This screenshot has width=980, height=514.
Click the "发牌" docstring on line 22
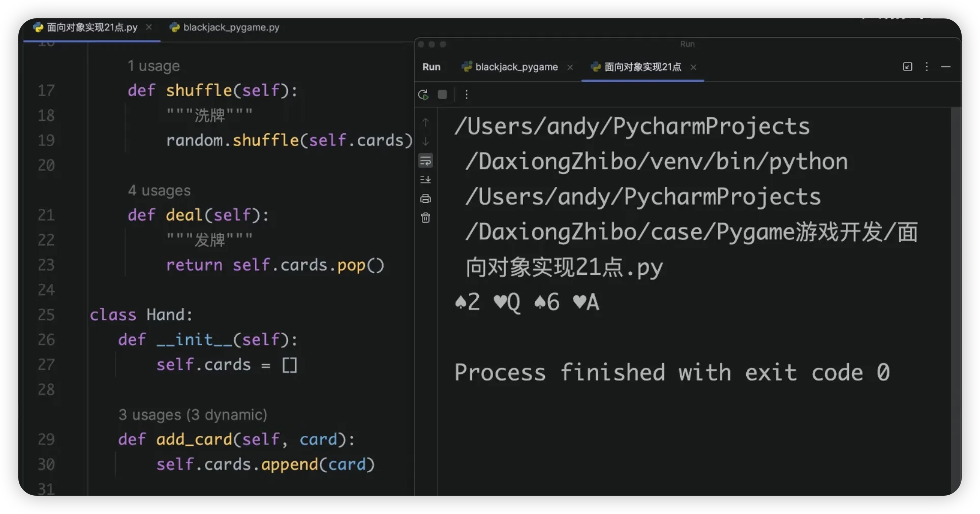pos(209,240)
